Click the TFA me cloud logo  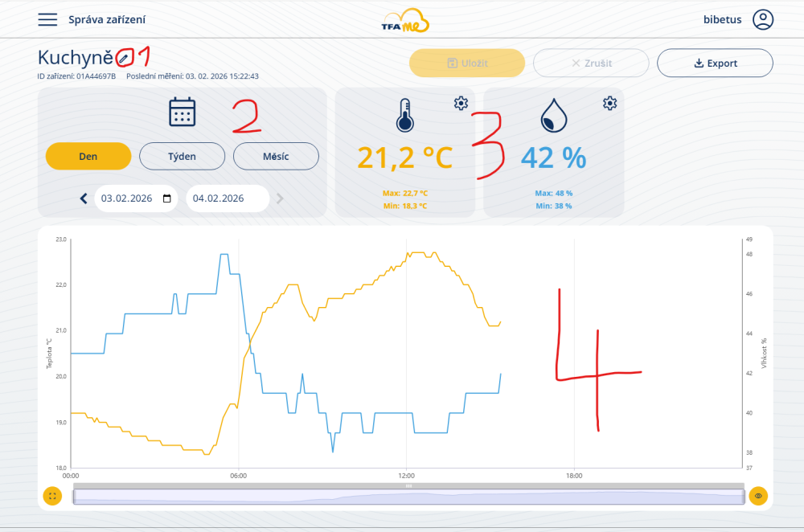(x=405, y=21)
